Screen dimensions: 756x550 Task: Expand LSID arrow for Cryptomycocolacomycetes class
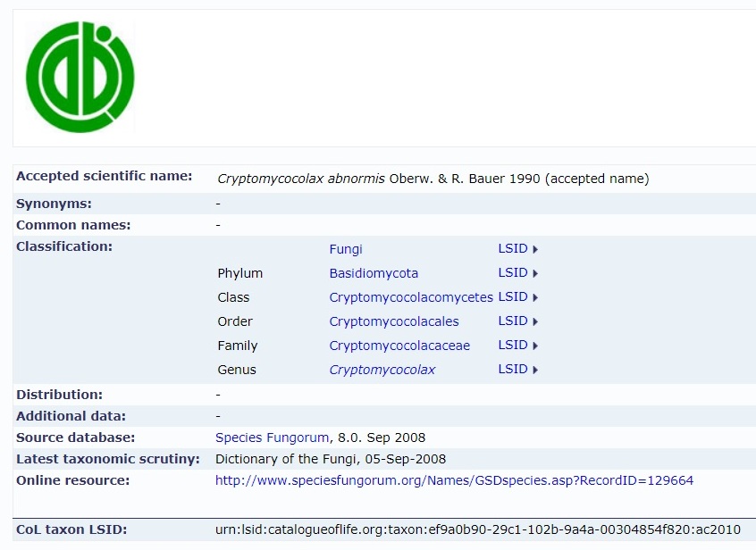[x=535, y=297]
